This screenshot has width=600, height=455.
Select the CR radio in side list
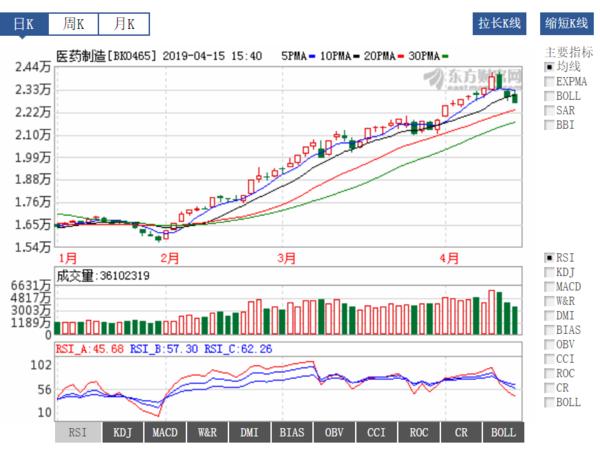(x=549, y=388)
